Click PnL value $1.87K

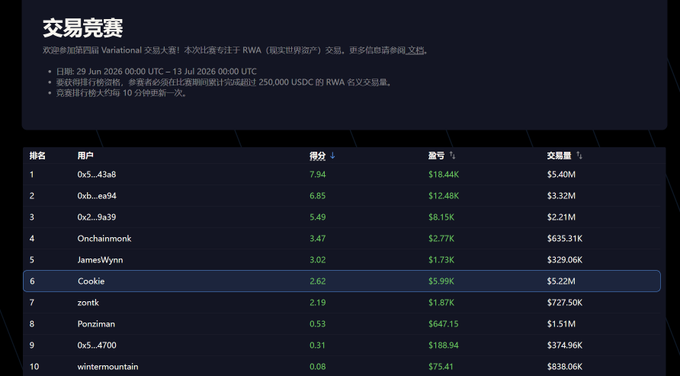tap(441, 302)
